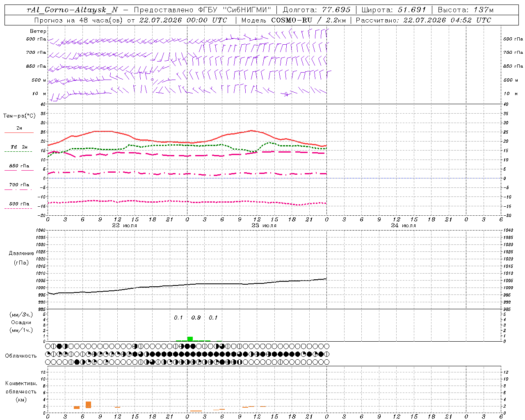Click the station name rAl_Gorno-Altaysk_N

point(72,10)
